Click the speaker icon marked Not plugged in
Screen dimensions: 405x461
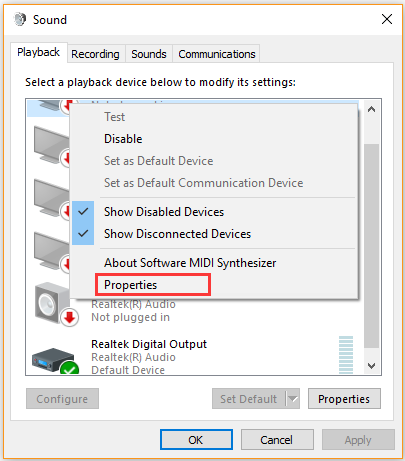point(52,303)
